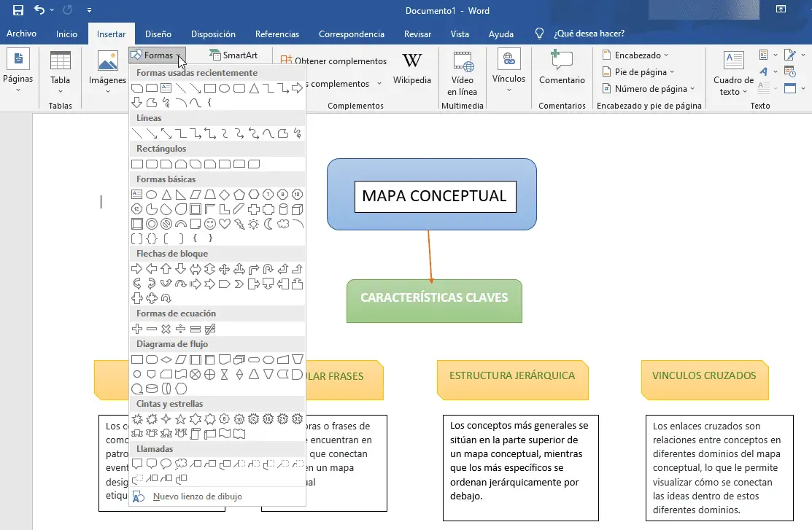Switch to the Inicio tab
812x530 pixels.
pos(66,34)
